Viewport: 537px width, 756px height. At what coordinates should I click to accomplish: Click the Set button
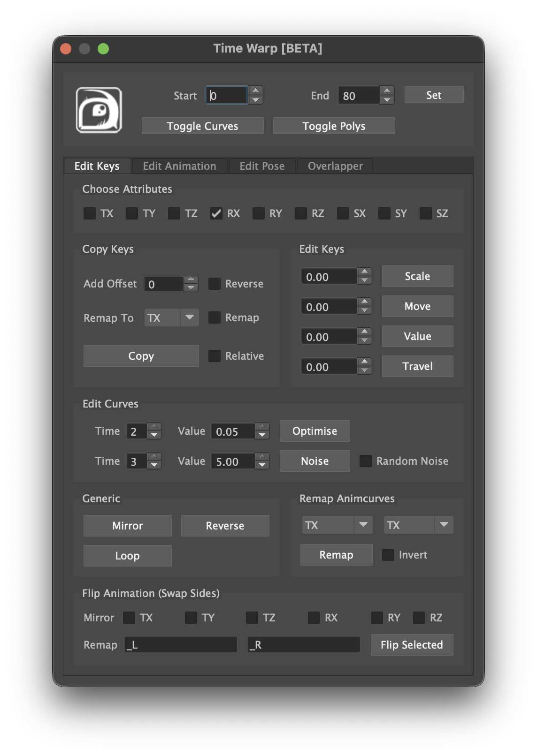coord(434,95)
